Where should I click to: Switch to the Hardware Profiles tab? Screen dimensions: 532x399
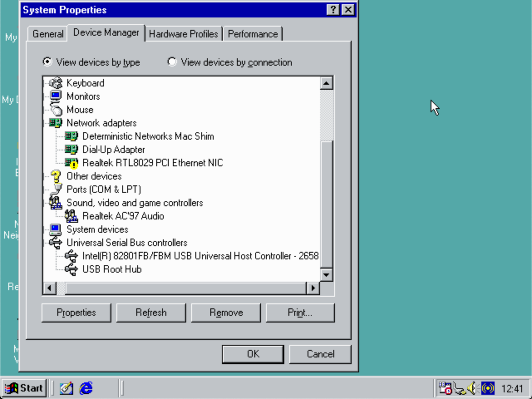pyautogui.click(x=183, y=34)
